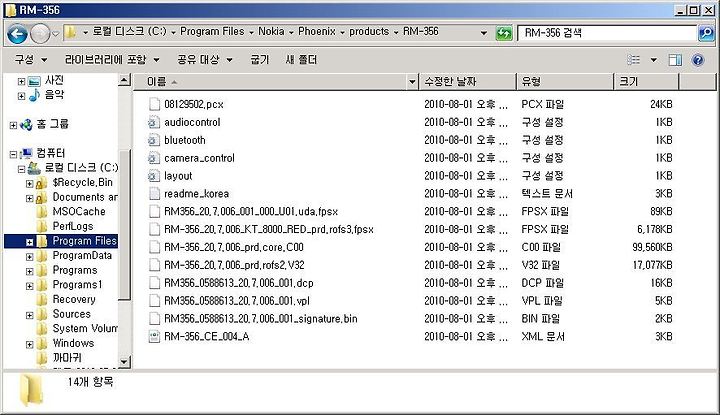This screenshot has width=720, height=415.
Task: Click the tree pane scroll up arrow
Action: pos(124,80)
